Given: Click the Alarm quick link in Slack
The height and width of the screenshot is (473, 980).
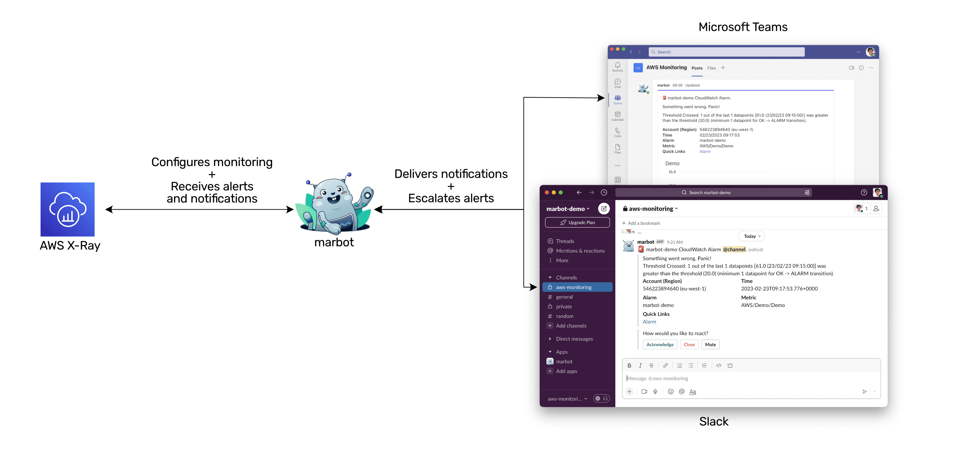Looking at the screenshot, I should tap(650, 321).
